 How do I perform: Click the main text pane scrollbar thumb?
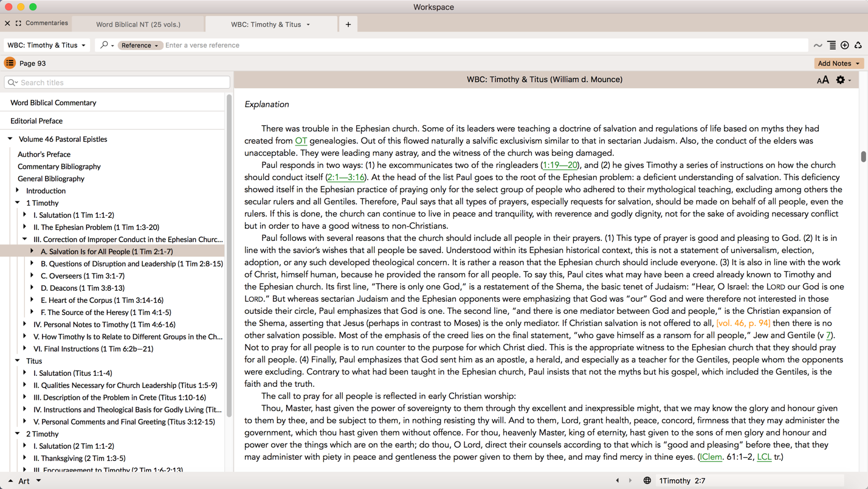(x=863, y=156)
